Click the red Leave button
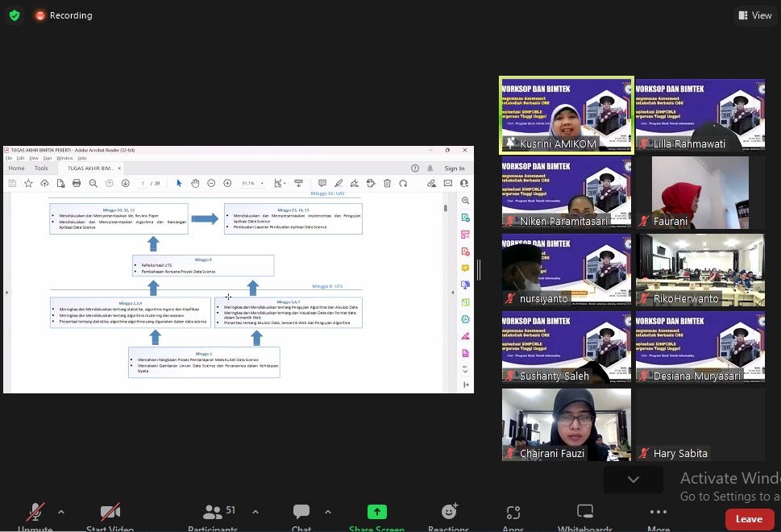Viewport: 781px width, 532px height. [749, 519]
